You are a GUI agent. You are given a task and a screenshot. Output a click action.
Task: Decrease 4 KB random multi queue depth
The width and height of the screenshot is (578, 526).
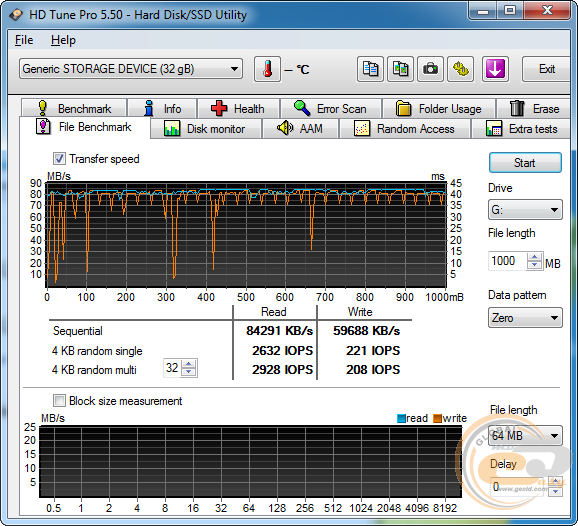coord(189,372)
